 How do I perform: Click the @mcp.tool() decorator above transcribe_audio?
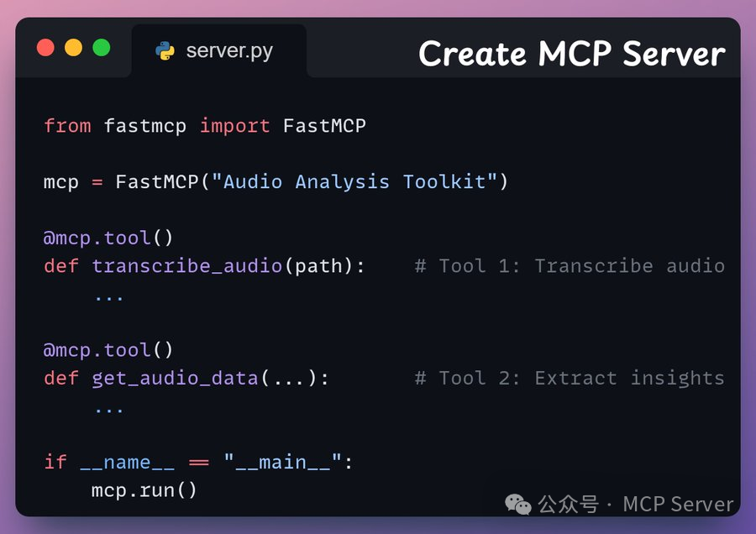tap(108, 238)
